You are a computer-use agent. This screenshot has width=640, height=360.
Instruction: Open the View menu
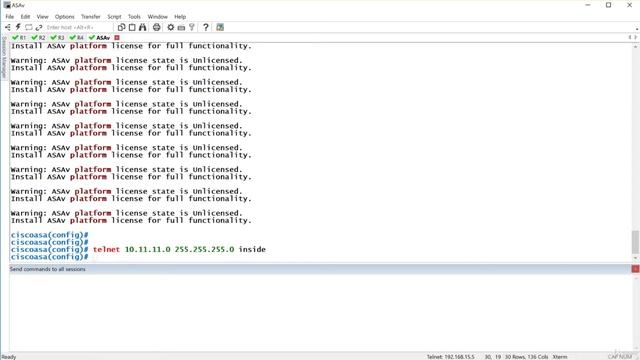(42, 17)
